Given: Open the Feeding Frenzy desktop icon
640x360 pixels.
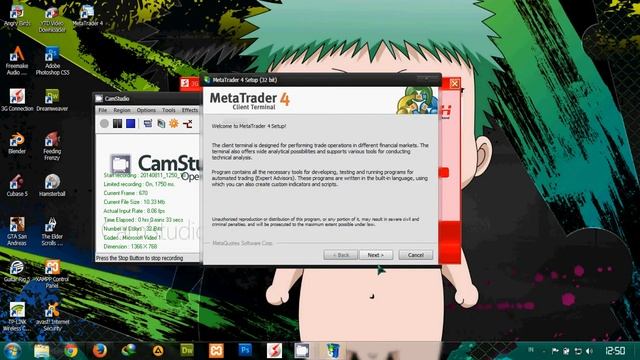Looking at the screenshot, I should point(52,146).
